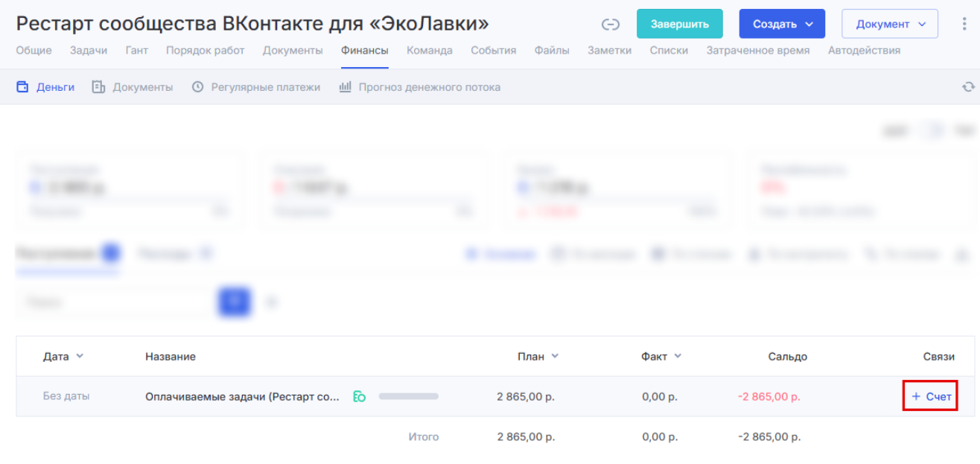
Task: Click the progress bar in the payment row
Action: coord(408,396)
